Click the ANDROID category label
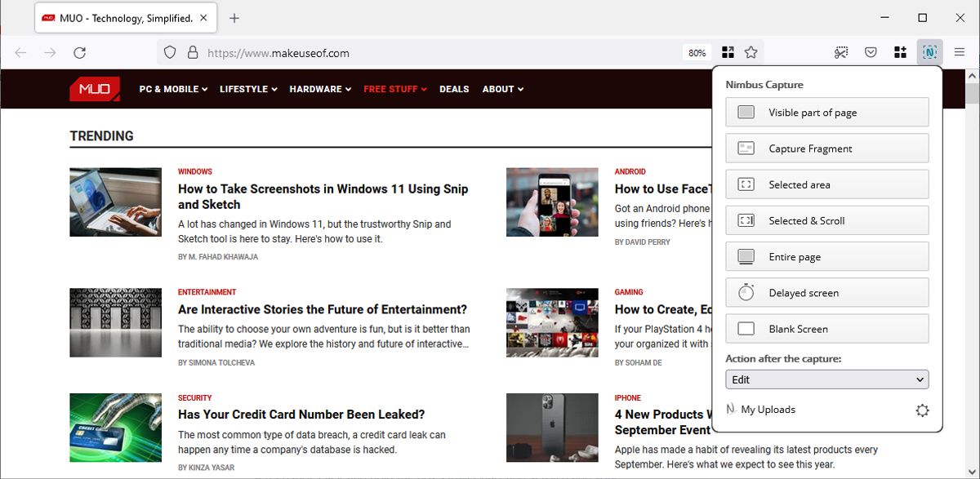This screenshot has width=980, height=479. 630,171
